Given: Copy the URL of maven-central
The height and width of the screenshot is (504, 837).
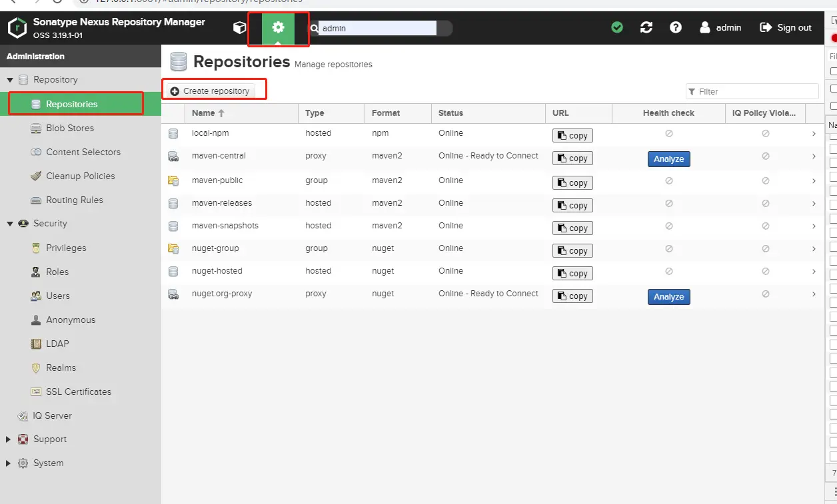Looking at the screenshot, I should pos(572,158).
